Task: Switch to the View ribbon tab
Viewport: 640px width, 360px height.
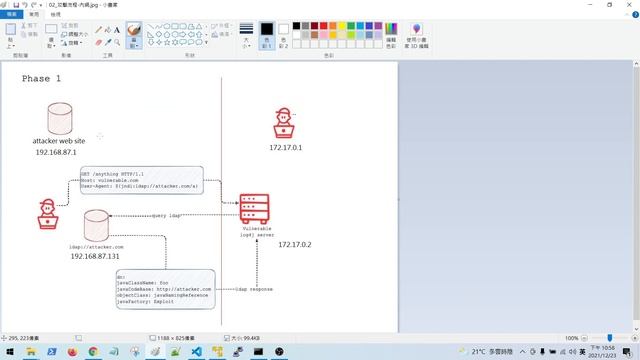Action: (56, 14)
